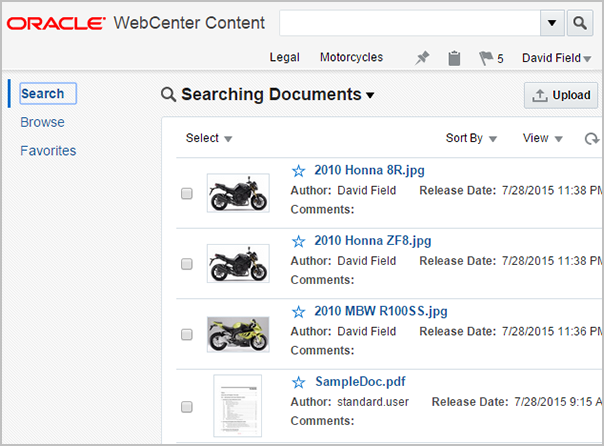Image resolution: width=604 pixels, height=446 pixels.
Task: Click the flag notifications icon
Action: (485, 58)
